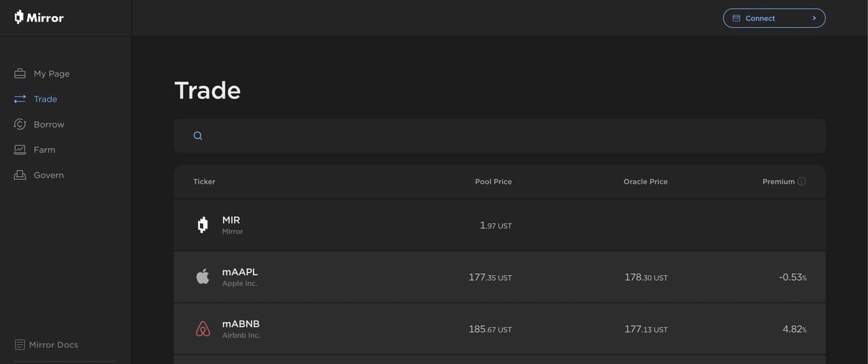Select the mAAPL Apple Inc. row

pyautogui.click(x=499, y=277)
